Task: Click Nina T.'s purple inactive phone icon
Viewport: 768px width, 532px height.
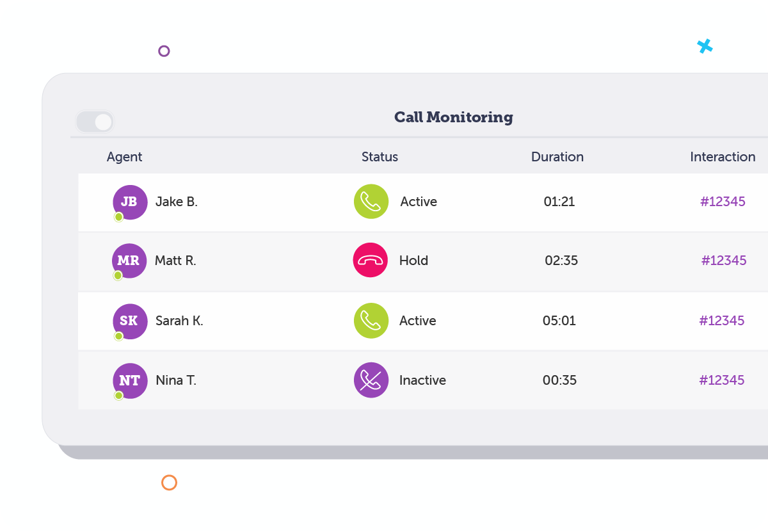Action: (371, 380)
